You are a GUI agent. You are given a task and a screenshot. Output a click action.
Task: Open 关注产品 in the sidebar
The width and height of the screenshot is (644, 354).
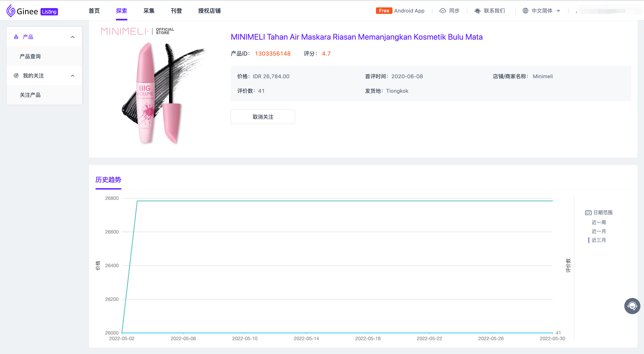coord(30,95)
